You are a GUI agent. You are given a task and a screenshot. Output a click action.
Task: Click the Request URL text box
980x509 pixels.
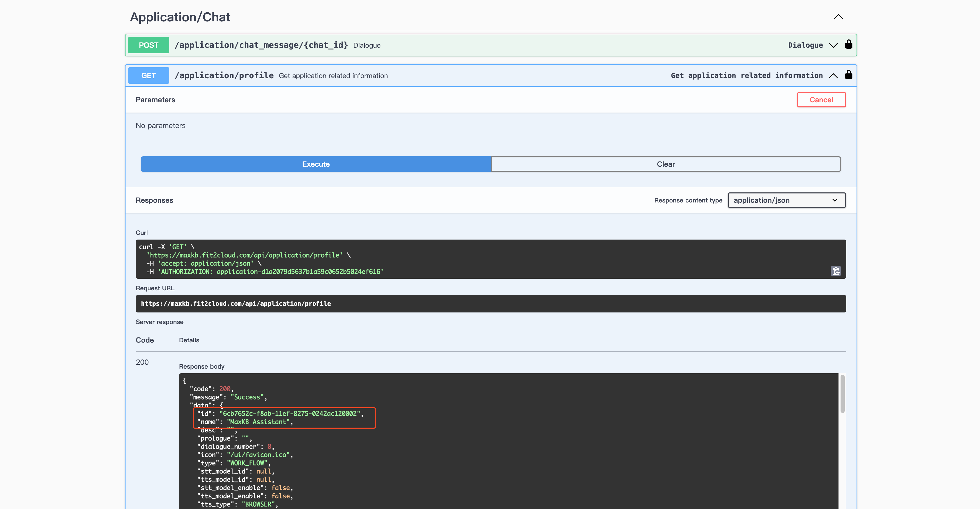[x=490, y=303]
